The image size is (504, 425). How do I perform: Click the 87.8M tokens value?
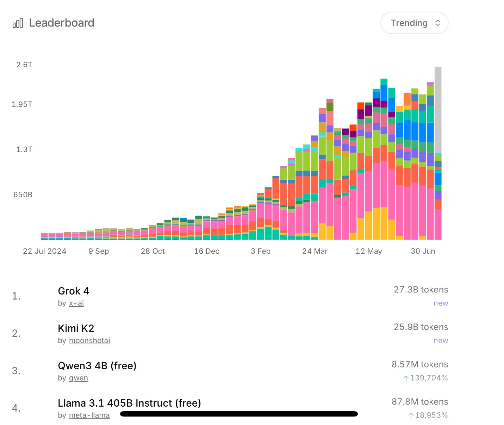420,402
